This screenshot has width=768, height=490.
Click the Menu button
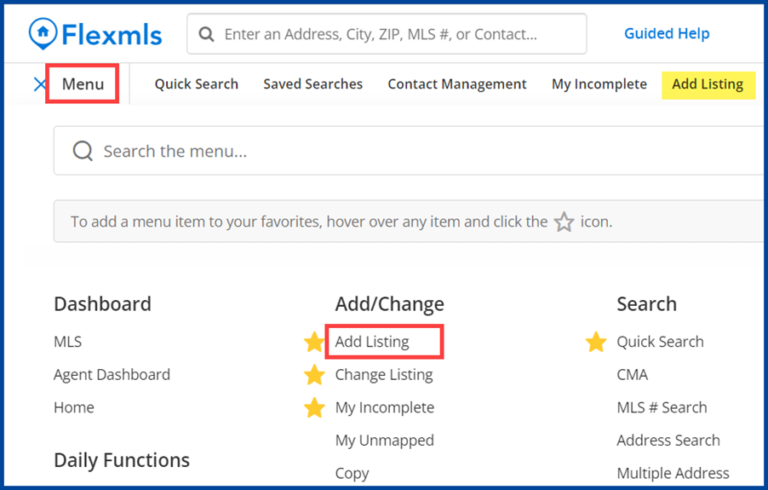pos(83,84)
